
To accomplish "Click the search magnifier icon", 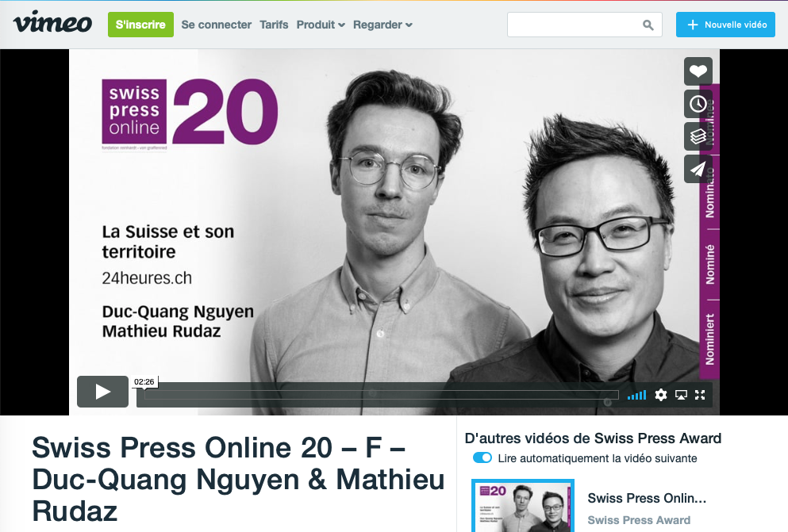I will coord(648,25).
